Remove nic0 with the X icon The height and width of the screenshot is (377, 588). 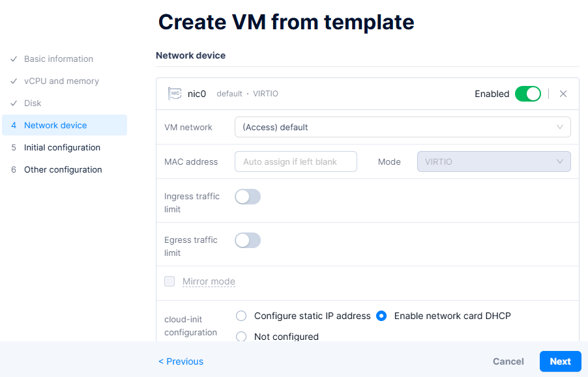pyautogui.click(x=563, y=94)
